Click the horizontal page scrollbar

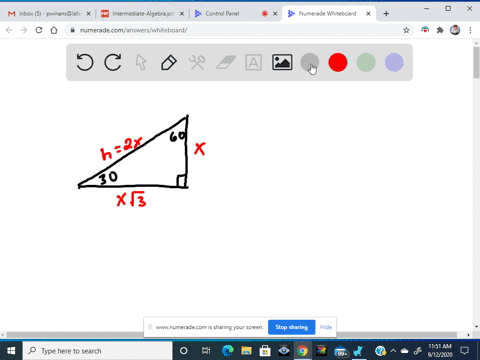click(231, 335)
